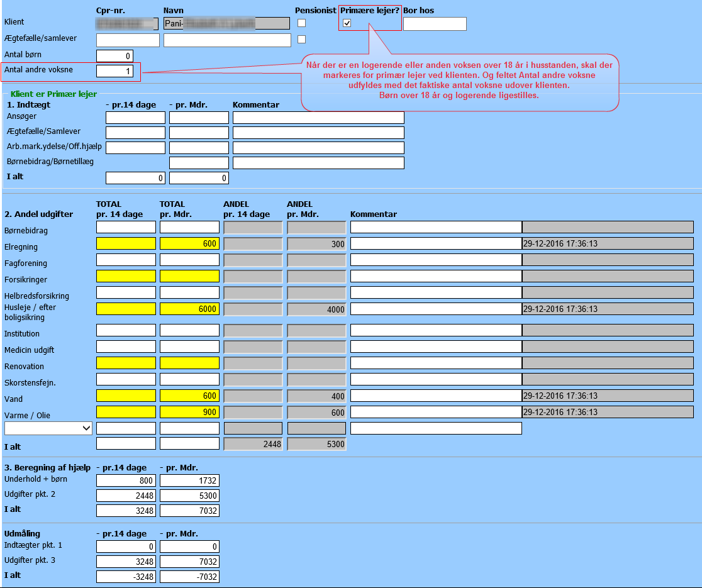702x588 pixels.
Task: Click Ansøger income pr. 14 dage field
Action: pos(136,118)
